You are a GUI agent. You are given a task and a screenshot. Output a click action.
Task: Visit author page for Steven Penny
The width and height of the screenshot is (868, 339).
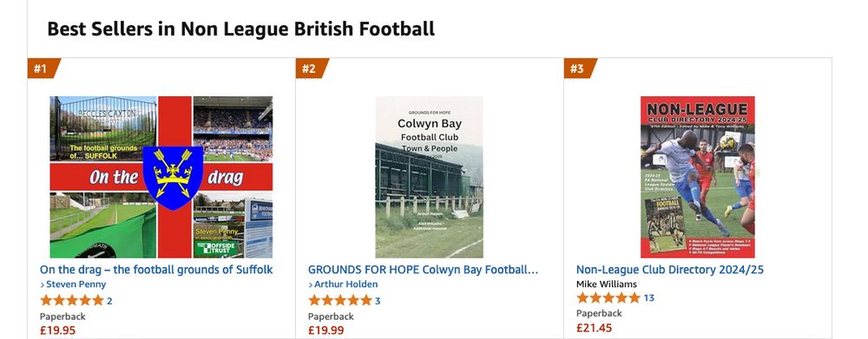pyautogui.click(x=76, y=284)
